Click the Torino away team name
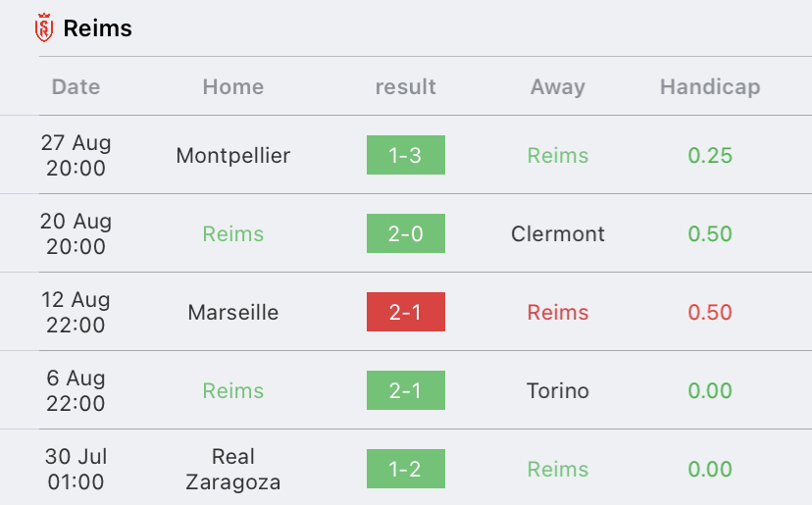This screenshot has width=812, height=505. pyautogui.click(x=558, y=390)
